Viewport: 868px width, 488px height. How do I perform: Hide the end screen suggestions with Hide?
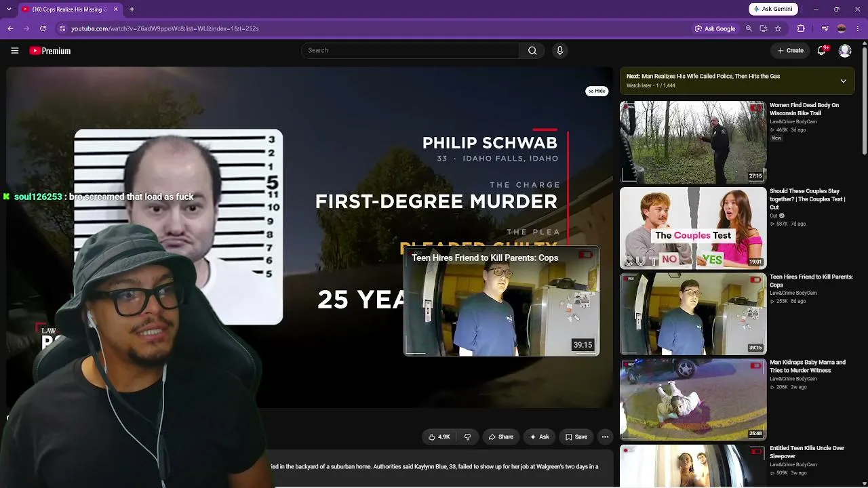(597, 91)
